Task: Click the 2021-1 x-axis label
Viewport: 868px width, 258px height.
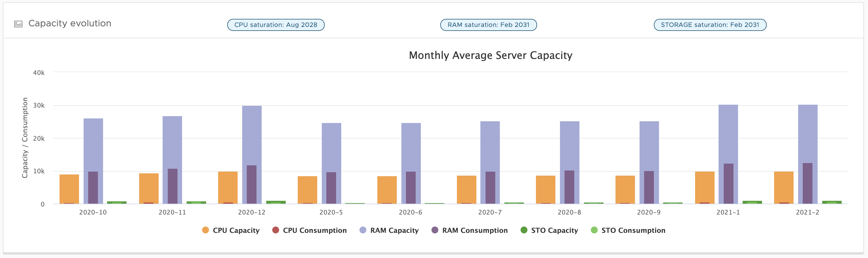Action: point(728,212)
